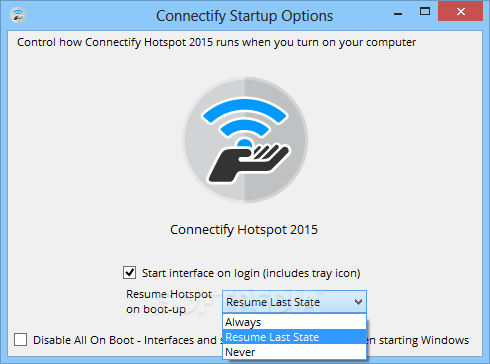Viewport: 490px width, 364px height.
Task: Click the large Connectify Hotspot logo
Action: click(x=245, y=140)
